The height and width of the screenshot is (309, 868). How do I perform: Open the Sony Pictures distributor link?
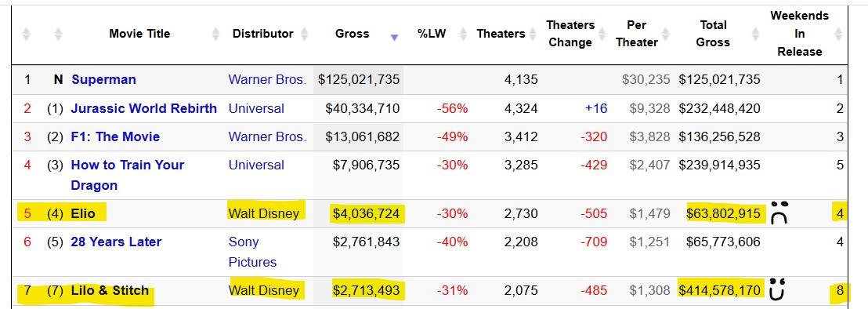[252, 252]
